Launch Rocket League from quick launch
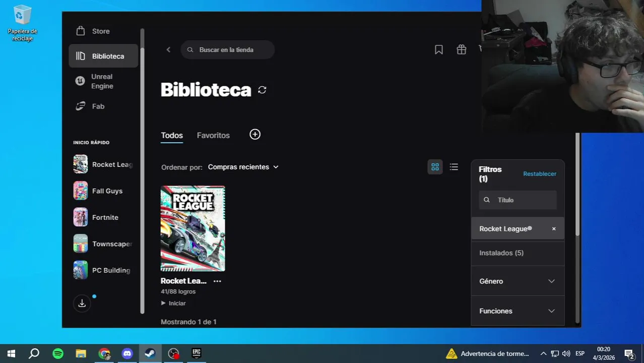 [x=103, y=164]
